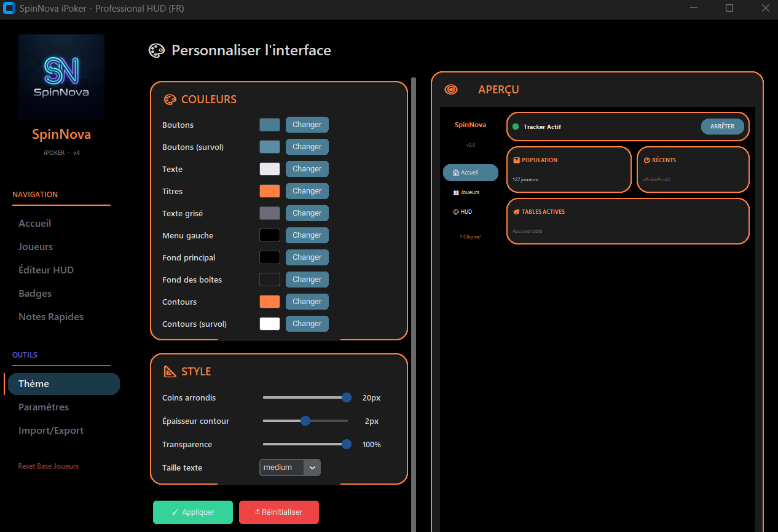This screenshot has width=778, height=532.
Task: Click Changer for Fond des boîtes
Action: coord(307,280)
